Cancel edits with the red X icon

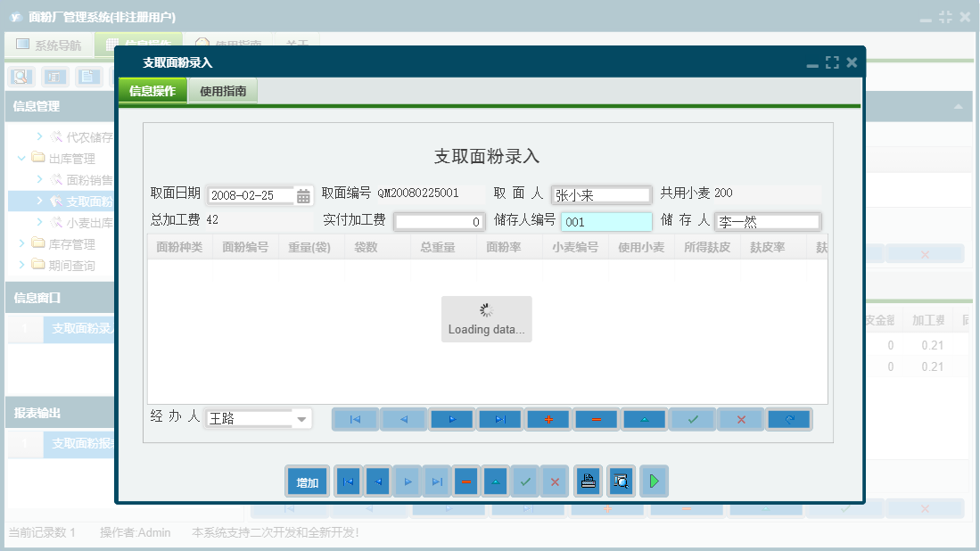740,418
